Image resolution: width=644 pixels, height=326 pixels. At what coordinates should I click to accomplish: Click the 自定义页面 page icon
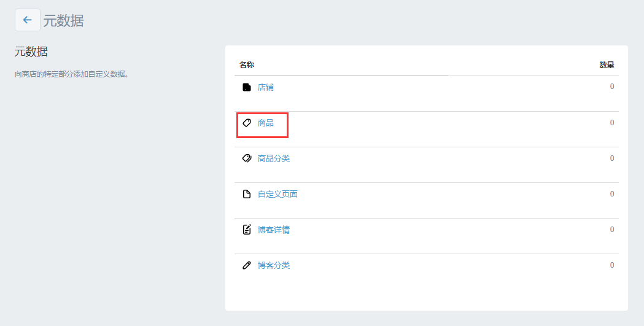[x=246, y=194]
